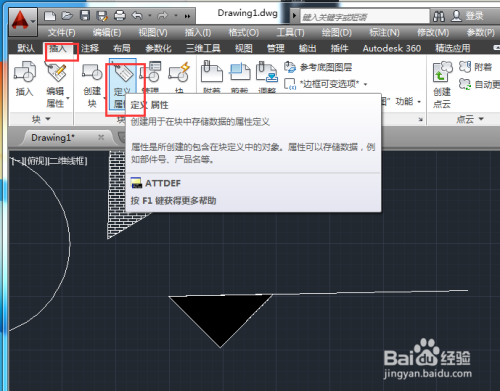Open the 格式(O) menu

click(x=244, y=33)
